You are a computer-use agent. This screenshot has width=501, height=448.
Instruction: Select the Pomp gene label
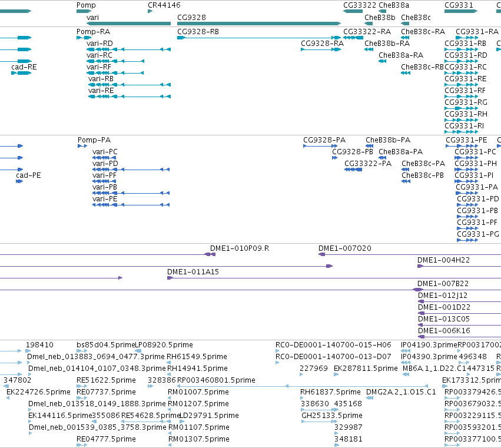[x=86, y=5]
